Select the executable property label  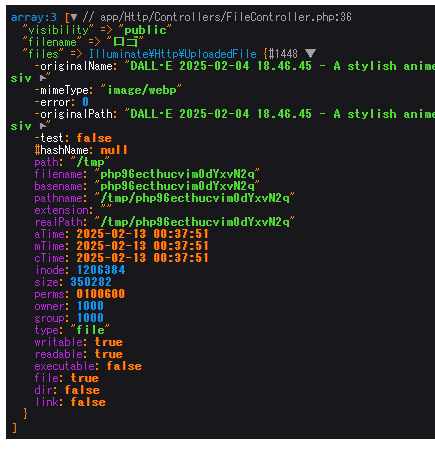[64, 366]
